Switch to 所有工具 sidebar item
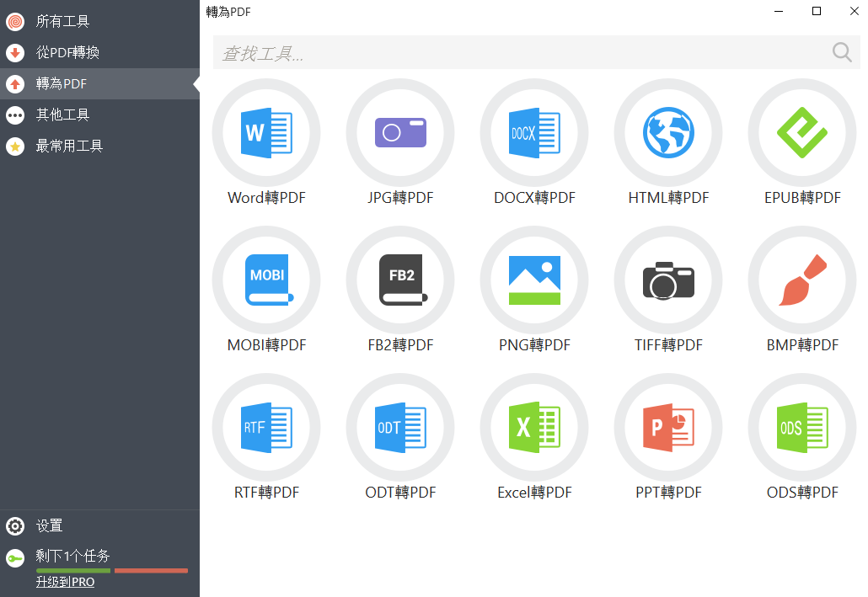This screenshot has height=597, width=868. tap(99, 22)
